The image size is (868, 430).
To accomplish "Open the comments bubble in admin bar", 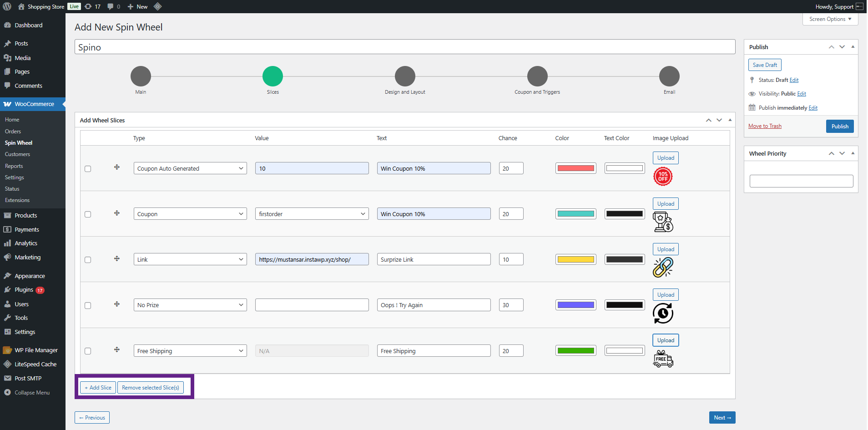I will (x=114, y=6).
